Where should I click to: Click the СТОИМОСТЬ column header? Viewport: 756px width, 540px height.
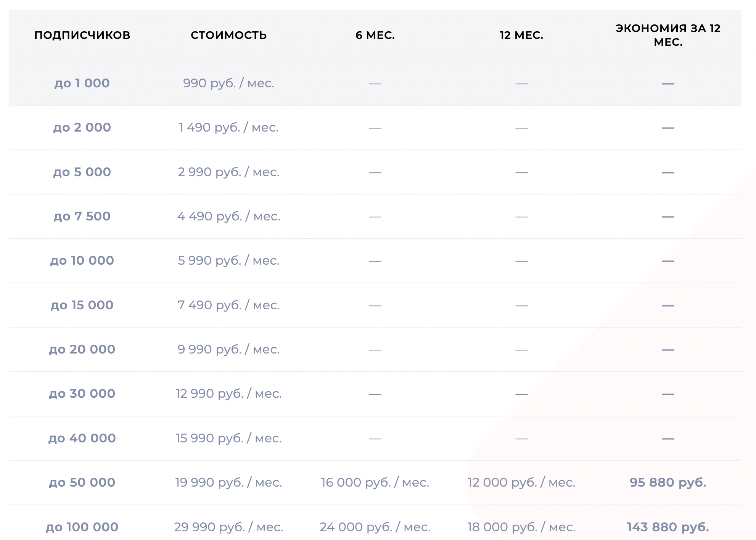[228, 35]
